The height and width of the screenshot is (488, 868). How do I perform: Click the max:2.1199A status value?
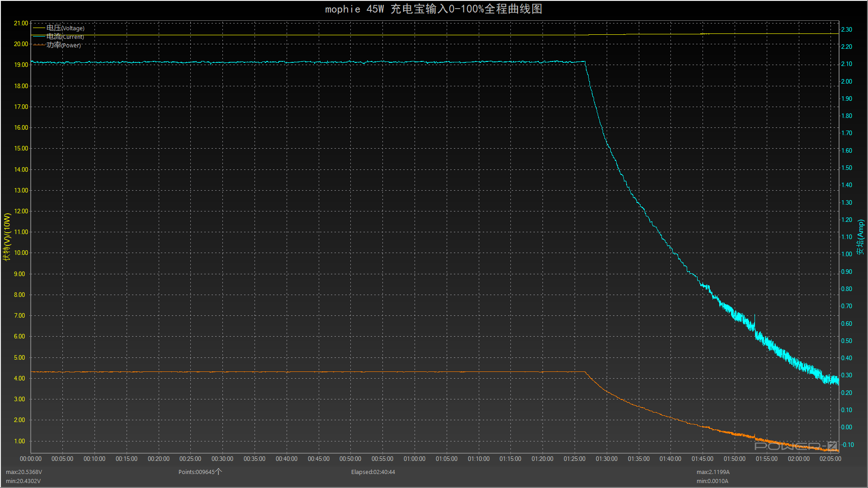[713, 472]
